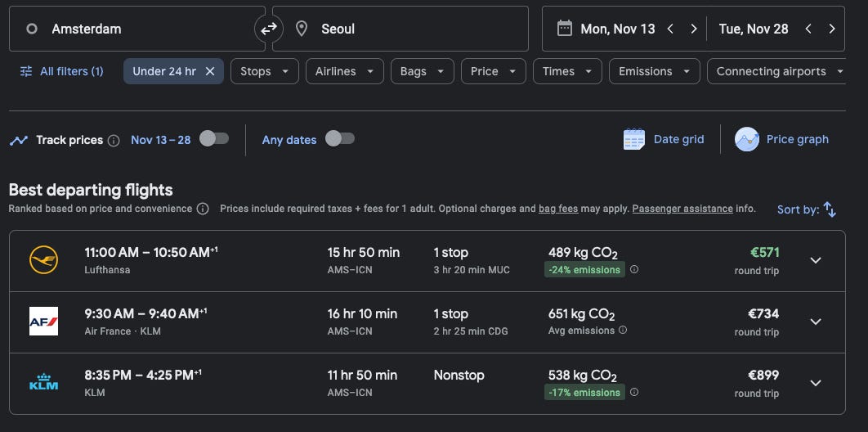This screenshot has width=868, height=432.
Task: Enable the Any dates price tracking
Action: 340,139
